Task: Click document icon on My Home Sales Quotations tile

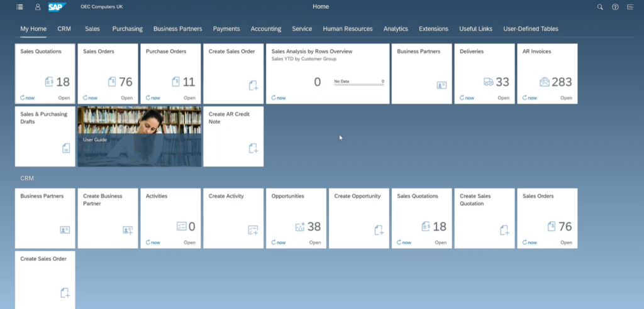Action: click(x=49, y=82)
